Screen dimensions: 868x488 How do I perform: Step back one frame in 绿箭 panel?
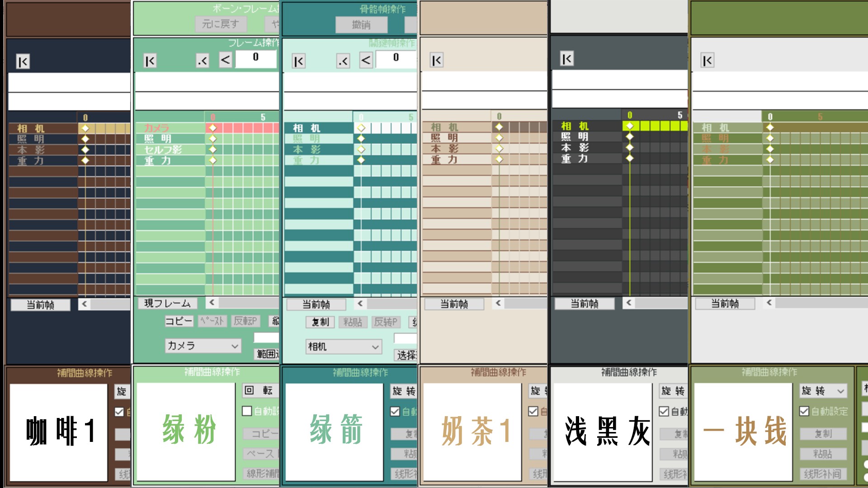(366, 60)
